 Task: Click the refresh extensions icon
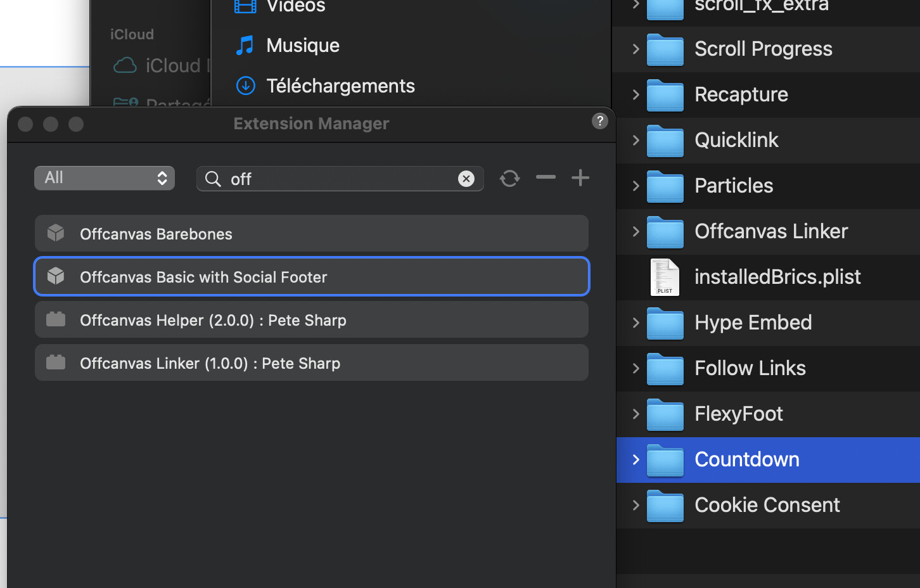[509, 179]
